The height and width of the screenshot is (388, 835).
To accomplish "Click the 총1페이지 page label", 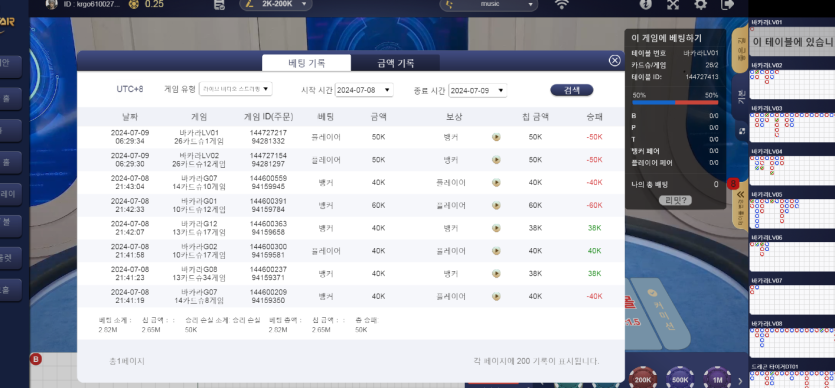I will pyautogui.click(x=127, y=361).
